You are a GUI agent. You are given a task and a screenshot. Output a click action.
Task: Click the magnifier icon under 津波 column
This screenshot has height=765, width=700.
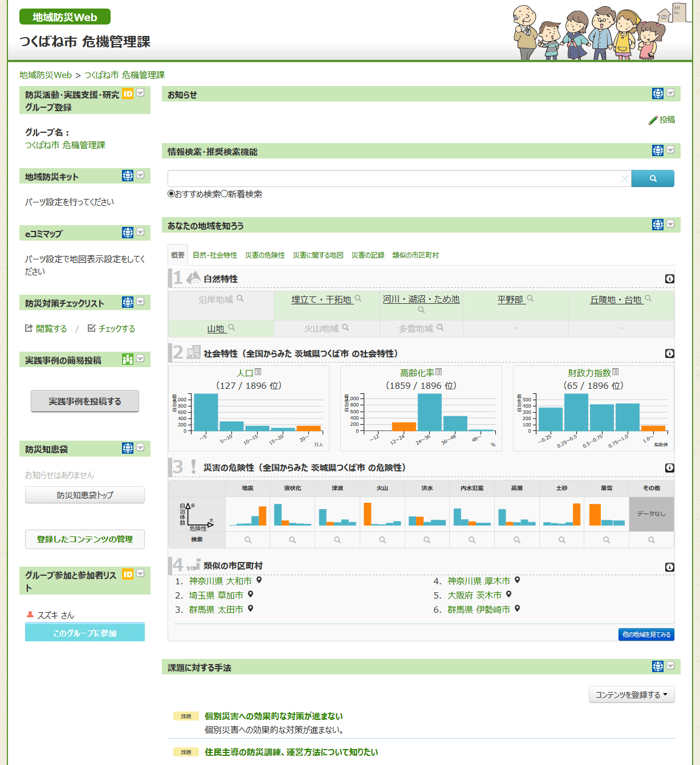(x=337, y=540)
